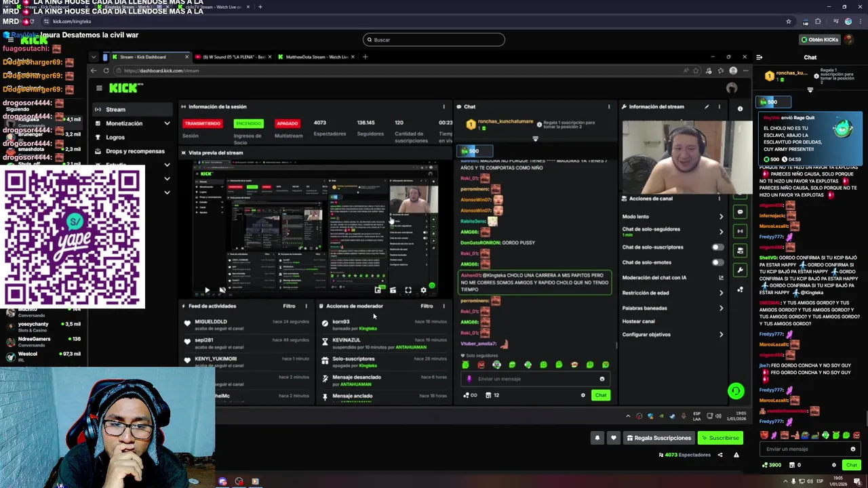Viewport: 868px width, 488px height.
Task: Edit stream info with the pencil icon
Action: (x=707, y=106)
